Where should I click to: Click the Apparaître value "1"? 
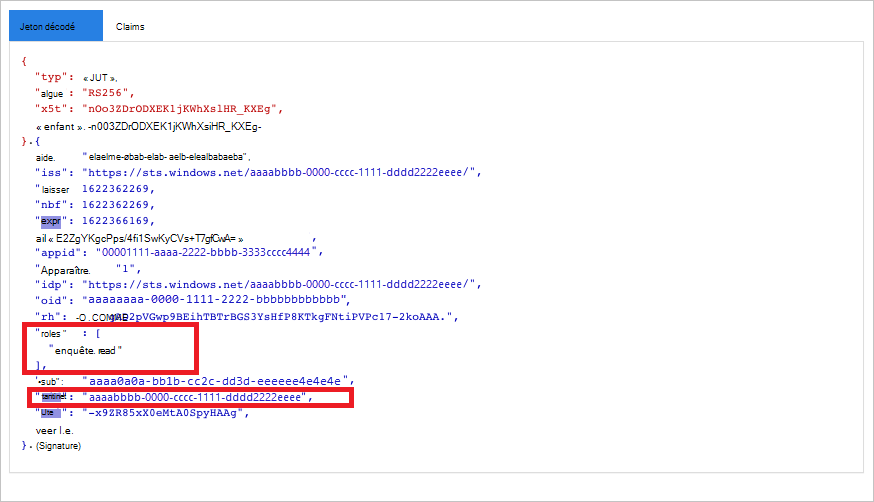pyautogui.click(x=125, y=269)
